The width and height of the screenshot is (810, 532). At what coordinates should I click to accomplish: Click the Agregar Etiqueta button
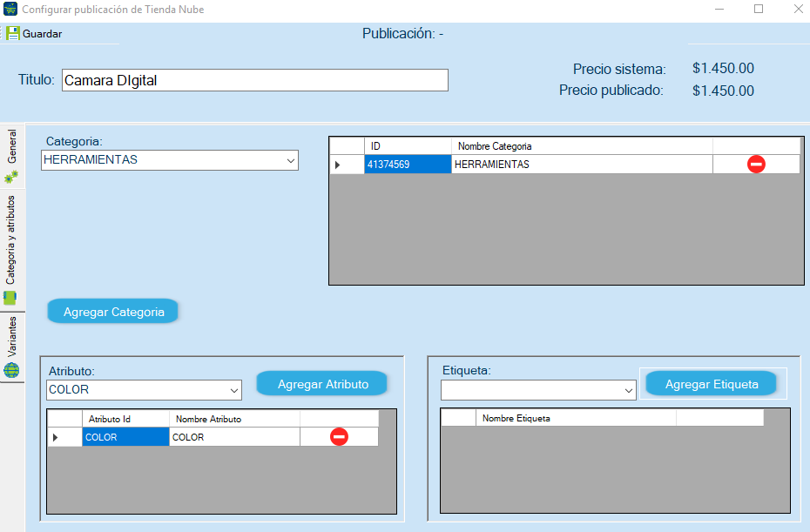pyautogui.click(x=712, y=384)
